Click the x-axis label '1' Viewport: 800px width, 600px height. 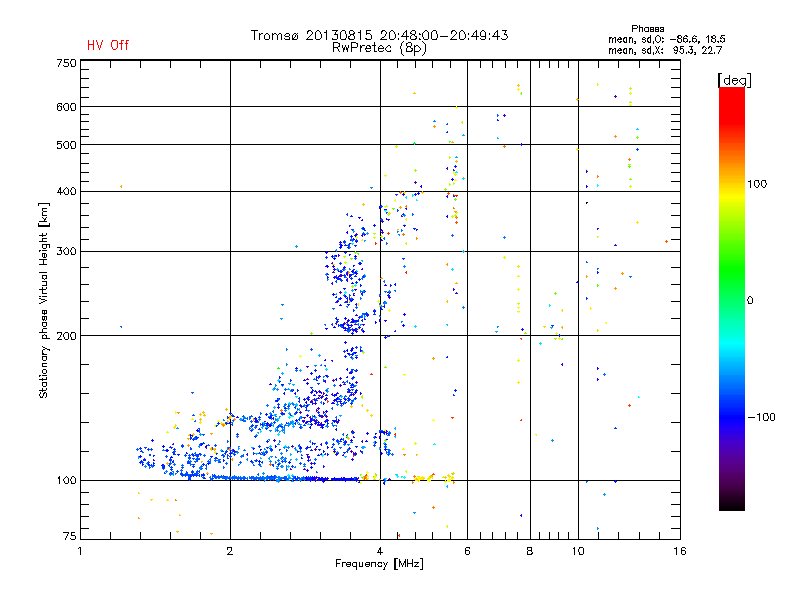(80, 551)
